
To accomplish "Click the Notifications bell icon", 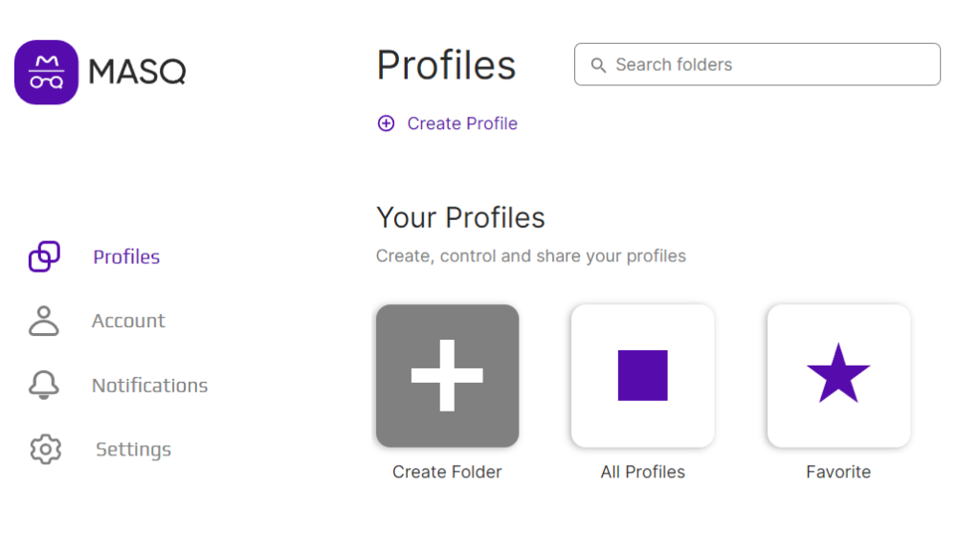I will 44,385.
